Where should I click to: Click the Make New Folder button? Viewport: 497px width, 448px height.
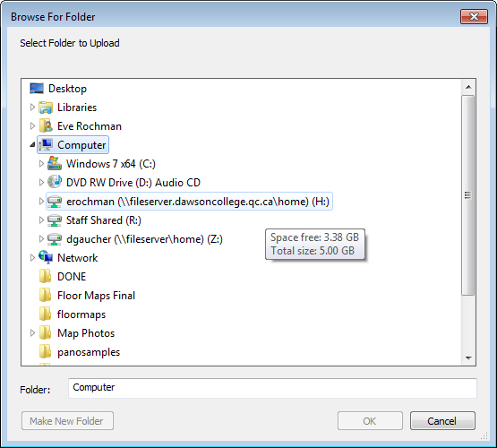tap(67, 421)
